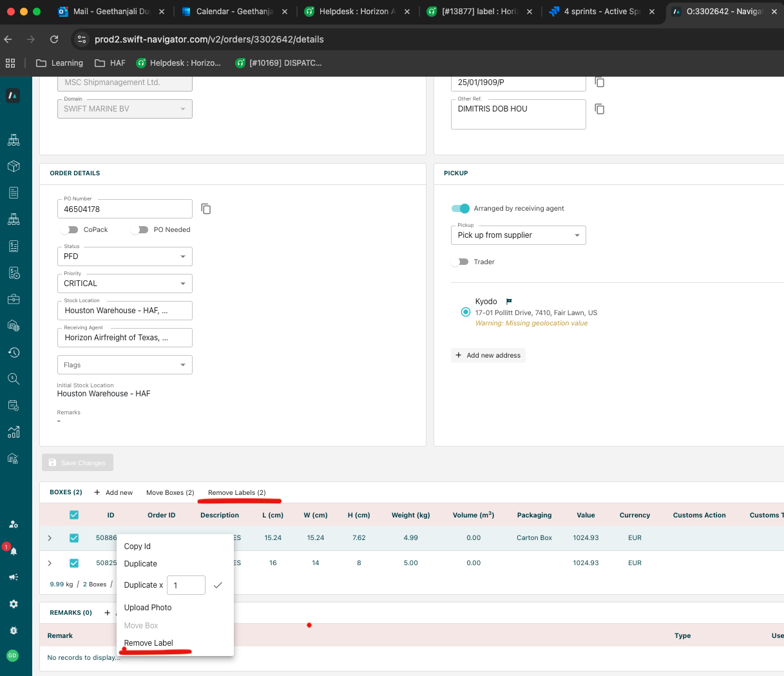Viewport: 784px width, 676px height.
Task: Confirm Duplicate x with the checkmark icon
Action: click(x=218, y=585)
